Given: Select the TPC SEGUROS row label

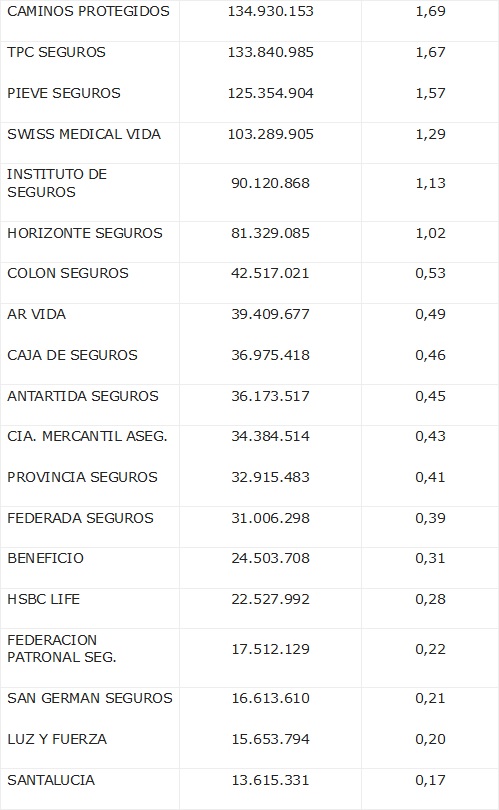Looking at the screenshot, I should click(x=56, y=52).
